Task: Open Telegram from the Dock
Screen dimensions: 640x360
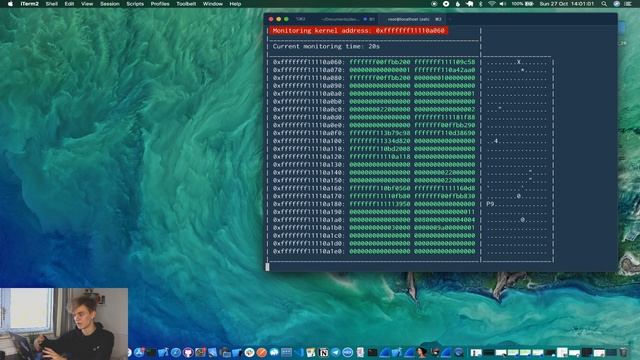Action: (336, 352)
